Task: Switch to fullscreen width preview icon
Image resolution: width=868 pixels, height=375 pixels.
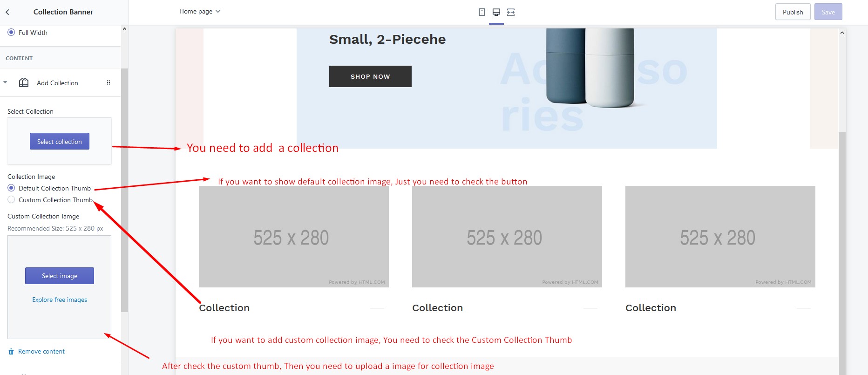Action: [511, 12]
